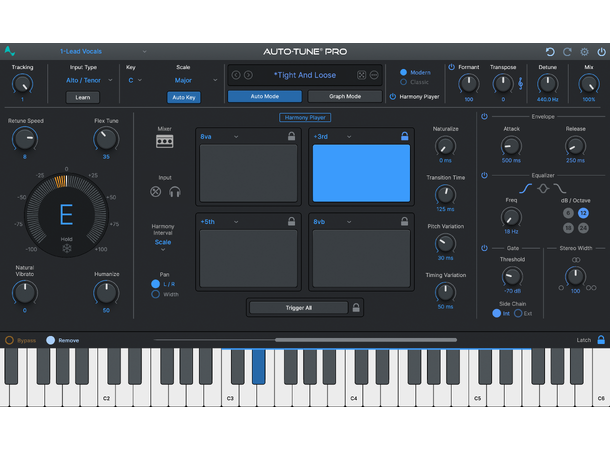The width and height of the screenshot is (610, 450).
Task: Go to the previous preset arrow
Action: click(236, 75)
